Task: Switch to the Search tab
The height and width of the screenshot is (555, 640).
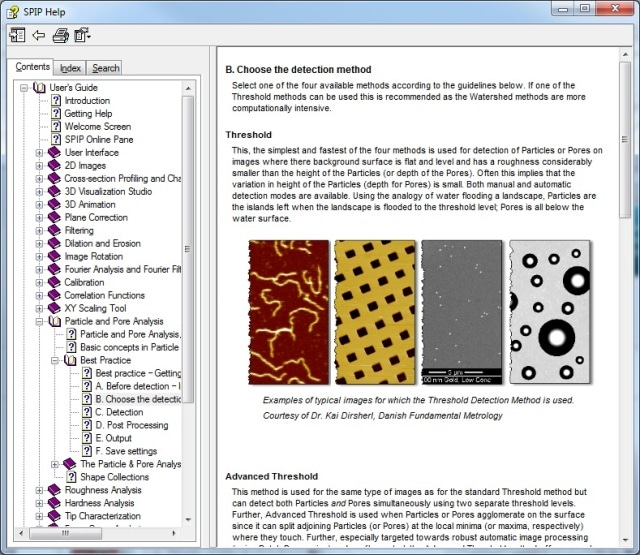Action: 105,68
